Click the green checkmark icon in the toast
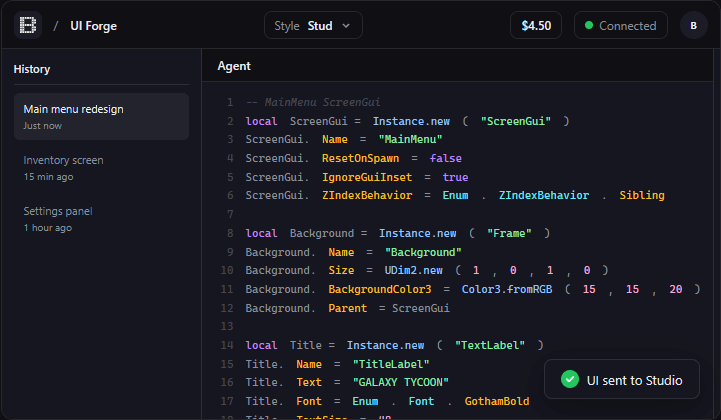 pyautogui.click(x=570, y=380)
